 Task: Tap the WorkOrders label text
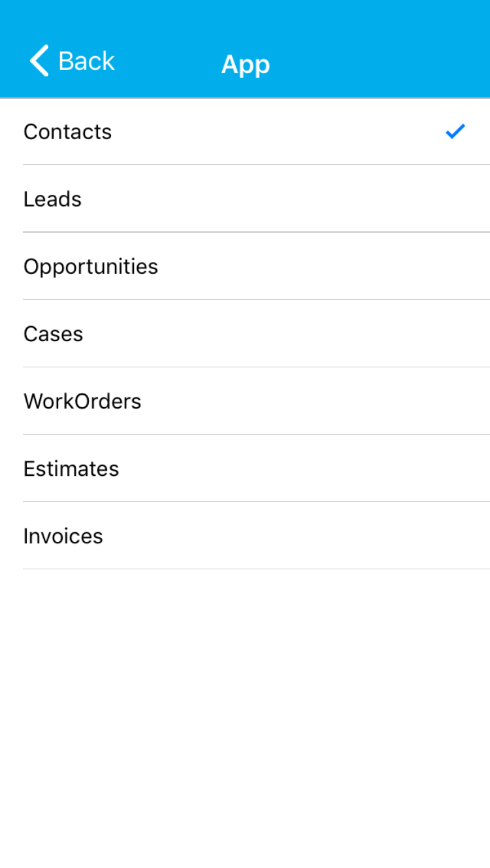point(82,401)
